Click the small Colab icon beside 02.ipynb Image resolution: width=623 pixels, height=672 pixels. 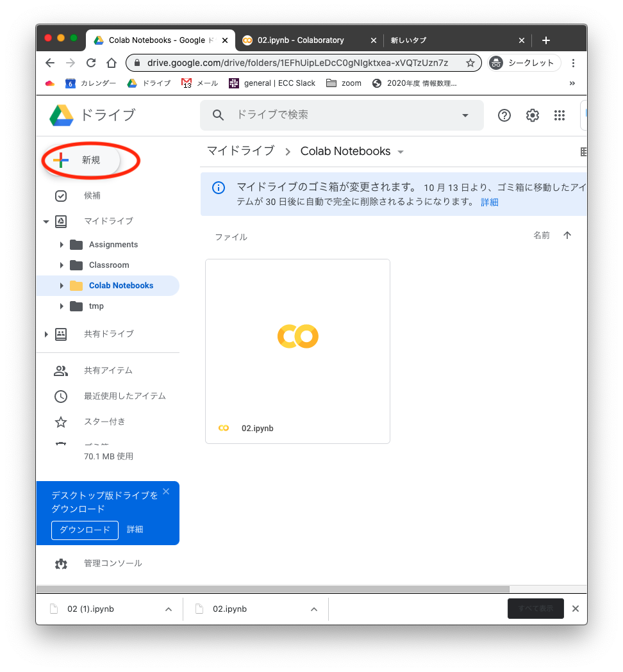224,428
